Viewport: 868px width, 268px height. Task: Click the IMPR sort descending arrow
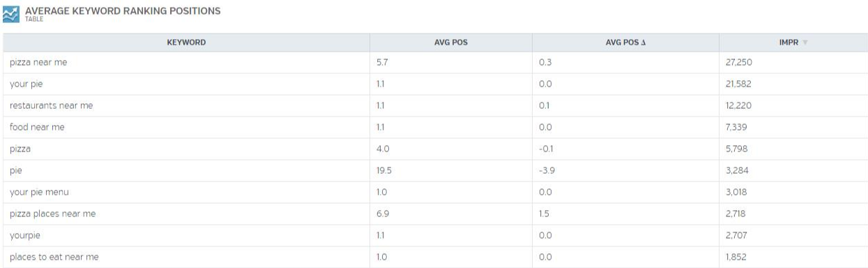(805, 43)
